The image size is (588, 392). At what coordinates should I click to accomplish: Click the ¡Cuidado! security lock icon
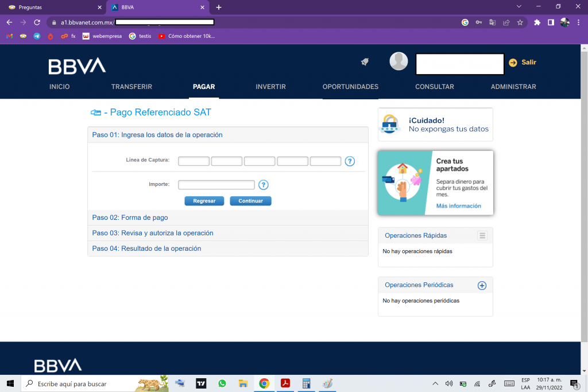(390, 124)
